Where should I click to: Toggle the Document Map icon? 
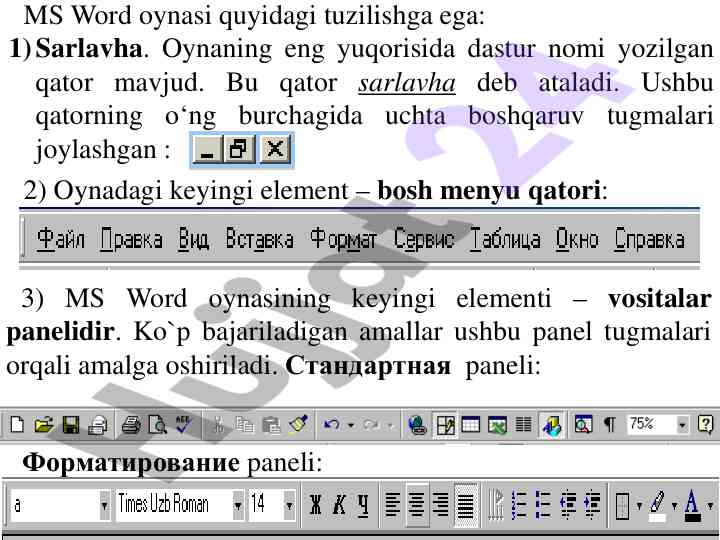(x=583, y=425)
